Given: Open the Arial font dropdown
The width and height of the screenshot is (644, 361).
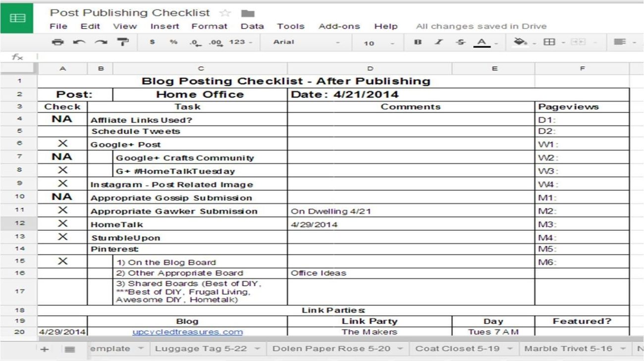Looking at the screenshot, I should [306, 43].
